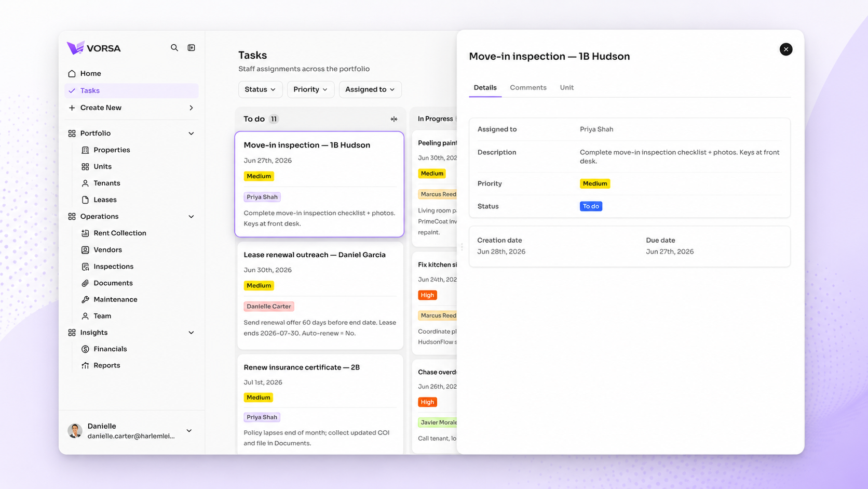Click the To do count badge 11
The height and width of the screenshot is (489, 868).
[x=274, y=119]
